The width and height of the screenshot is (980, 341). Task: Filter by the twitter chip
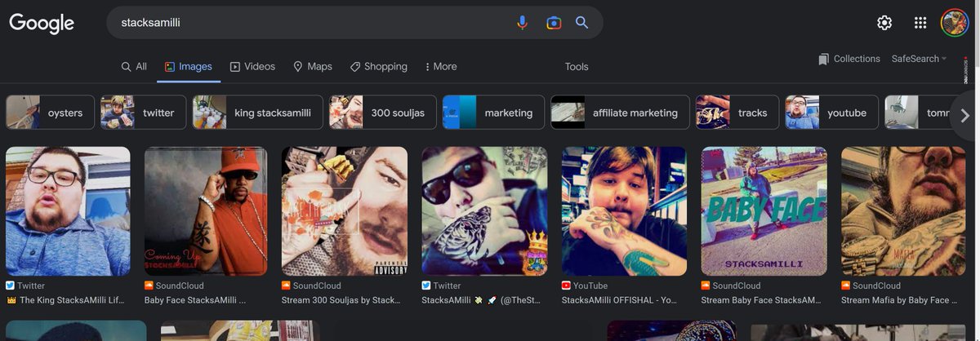pyautogui.click(x=144, y=113)
